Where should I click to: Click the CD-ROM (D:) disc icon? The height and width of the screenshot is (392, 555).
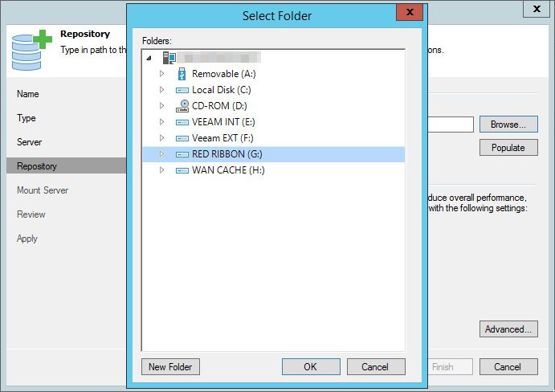[182, 106]
